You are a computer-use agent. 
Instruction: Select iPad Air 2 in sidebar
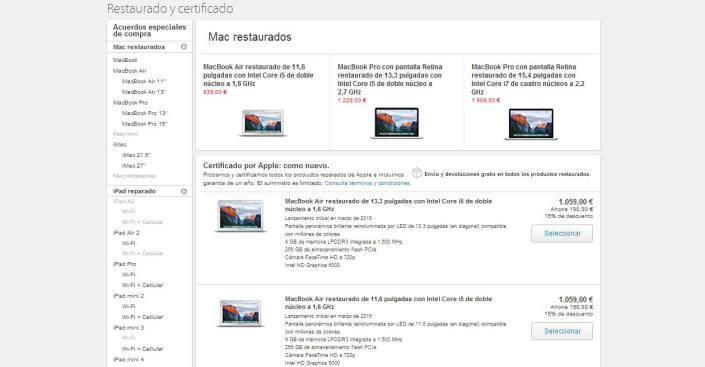click(x=126, y=233)
